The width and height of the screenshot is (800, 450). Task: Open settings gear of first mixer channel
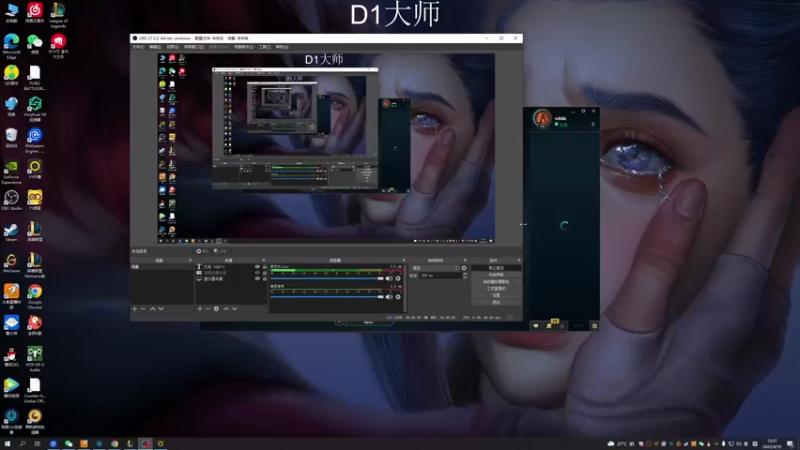coord(398,279)
